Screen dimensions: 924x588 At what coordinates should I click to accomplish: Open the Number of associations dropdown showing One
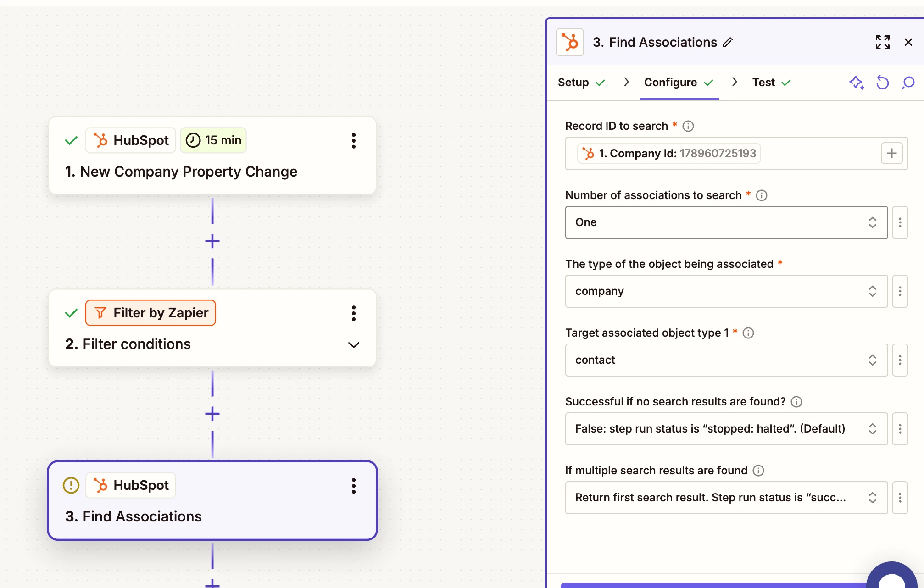point(726,222)
